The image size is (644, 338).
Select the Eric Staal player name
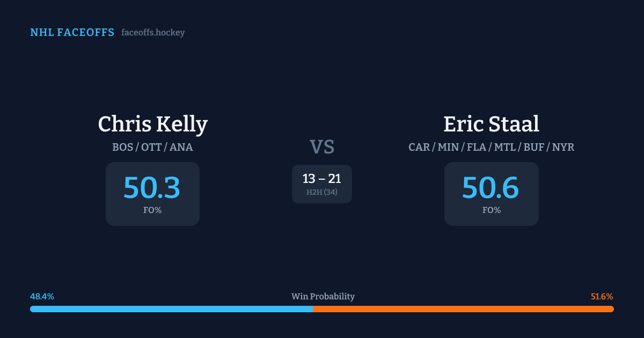click(491, 124)
